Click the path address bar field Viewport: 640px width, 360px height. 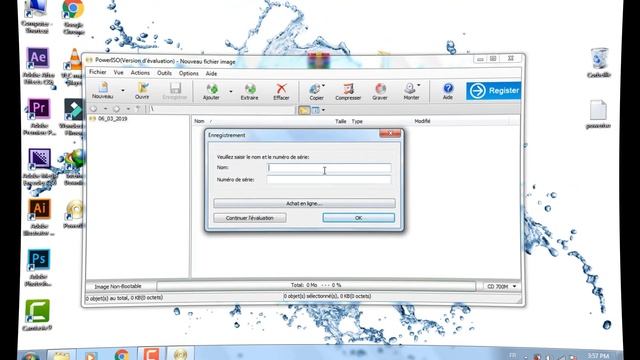click(x=221, y=109)
